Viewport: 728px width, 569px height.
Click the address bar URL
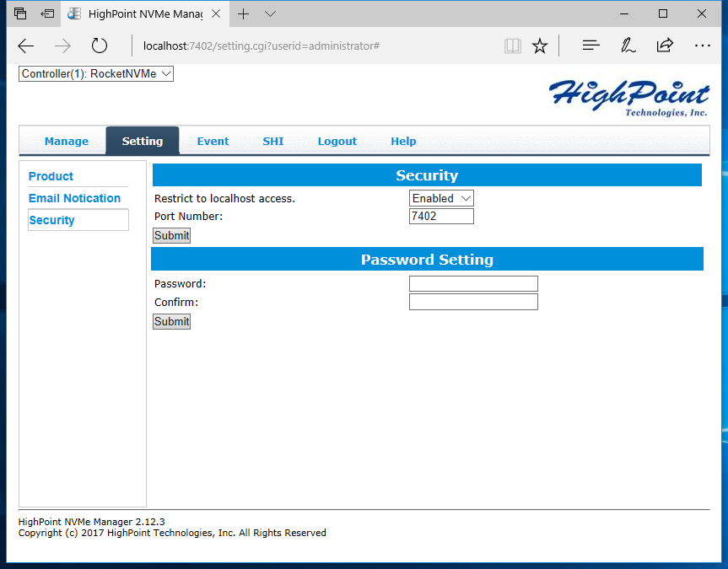[262, 46]
